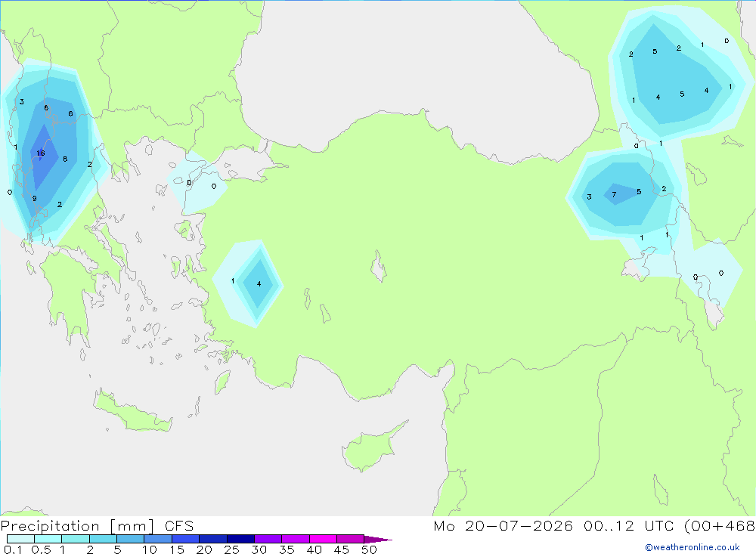This screenshot has width=756, height=554.
Task: Open the weatheronline.co.uk copyright link
Action: point(692,547)
